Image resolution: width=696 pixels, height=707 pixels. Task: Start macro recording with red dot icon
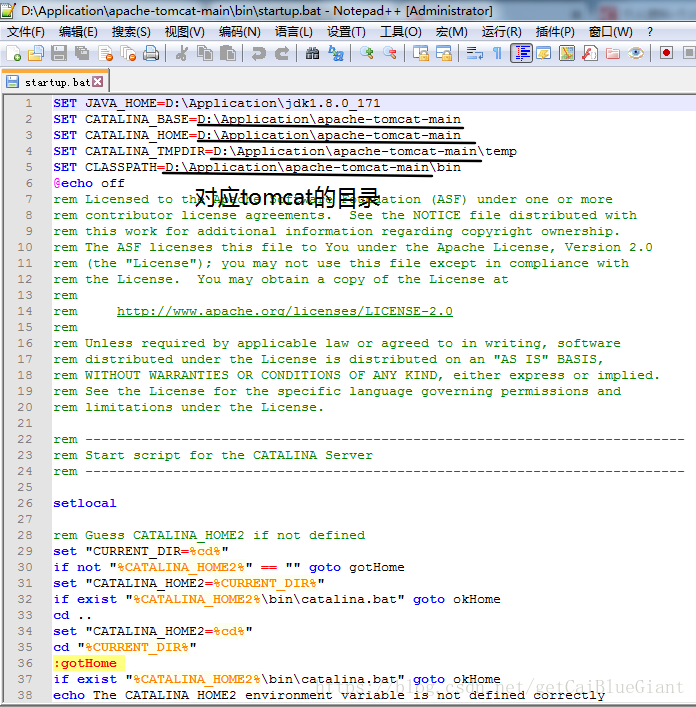pos(666,53)
